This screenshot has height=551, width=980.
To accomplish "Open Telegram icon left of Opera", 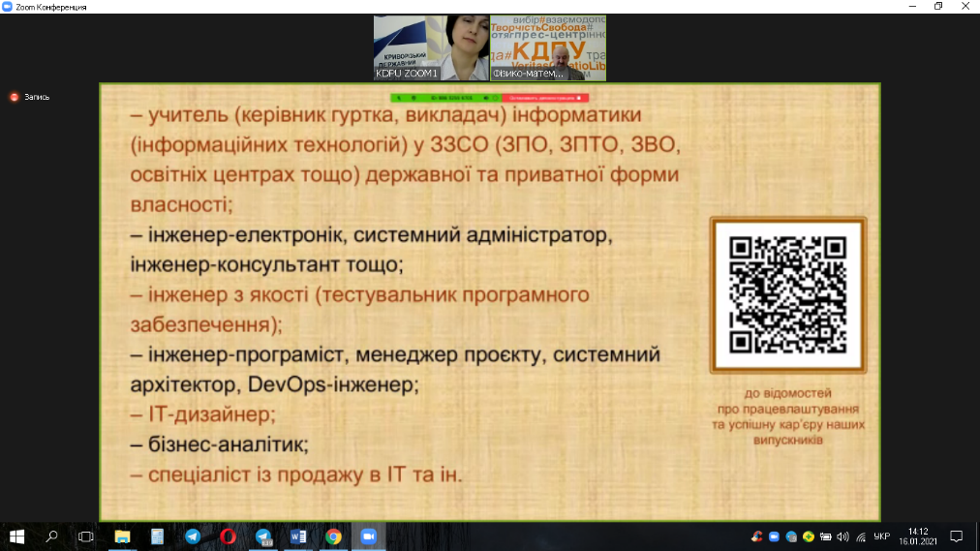I will [x=193, y=536].
